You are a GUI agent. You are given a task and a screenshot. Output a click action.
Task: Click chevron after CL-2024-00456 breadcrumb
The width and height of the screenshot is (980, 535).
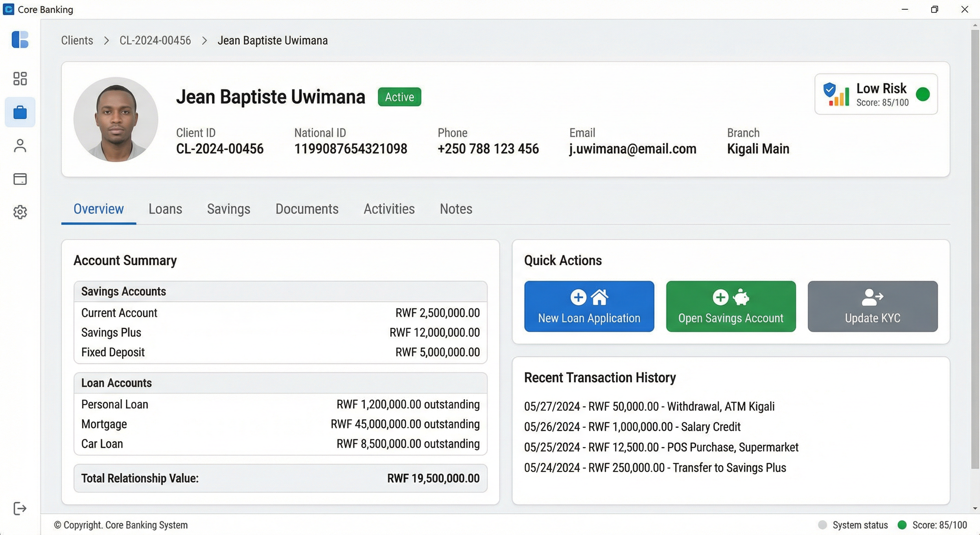(204, 40)
